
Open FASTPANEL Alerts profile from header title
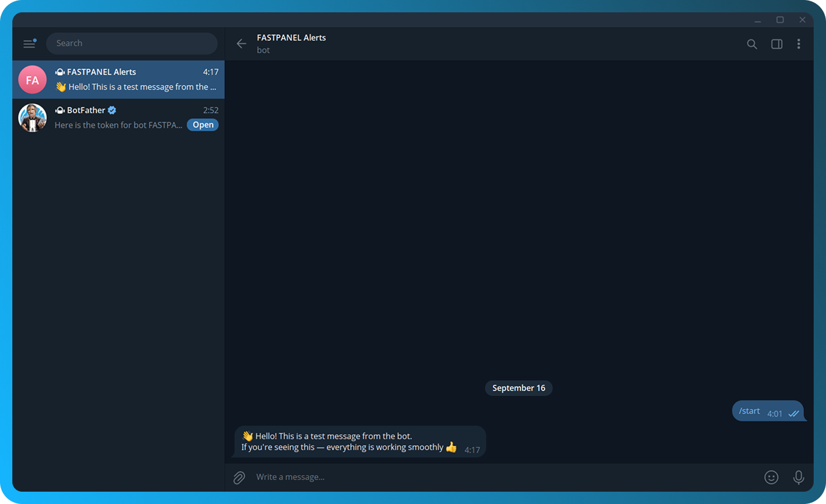(x=292, y=38)
